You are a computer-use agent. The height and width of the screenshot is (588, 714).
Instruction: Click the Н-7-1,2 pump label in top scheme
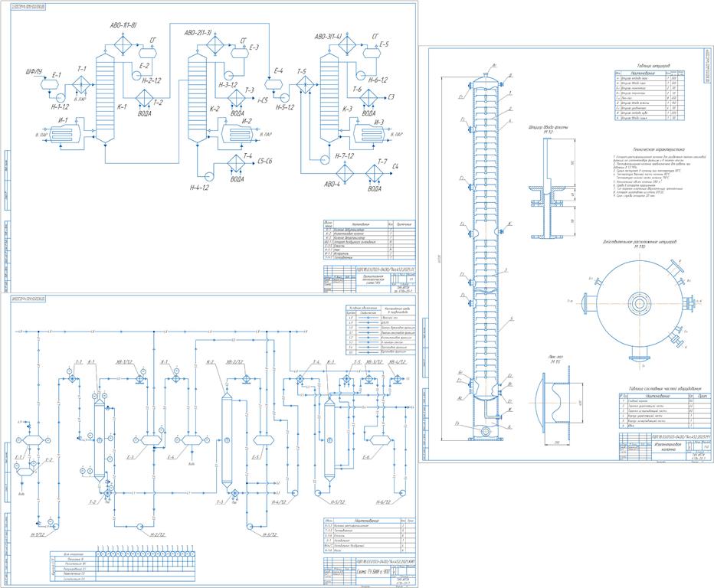tap(345, 156)
